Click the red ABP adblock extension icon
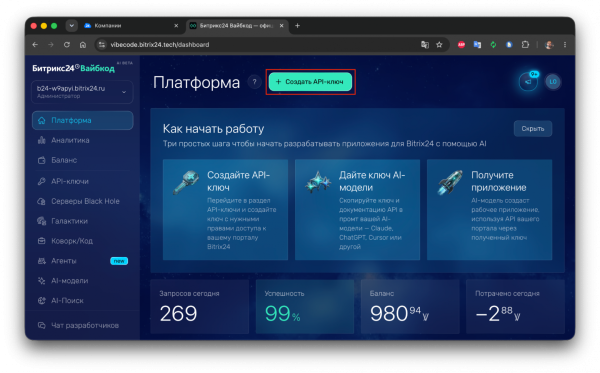 tap(461, 45)
